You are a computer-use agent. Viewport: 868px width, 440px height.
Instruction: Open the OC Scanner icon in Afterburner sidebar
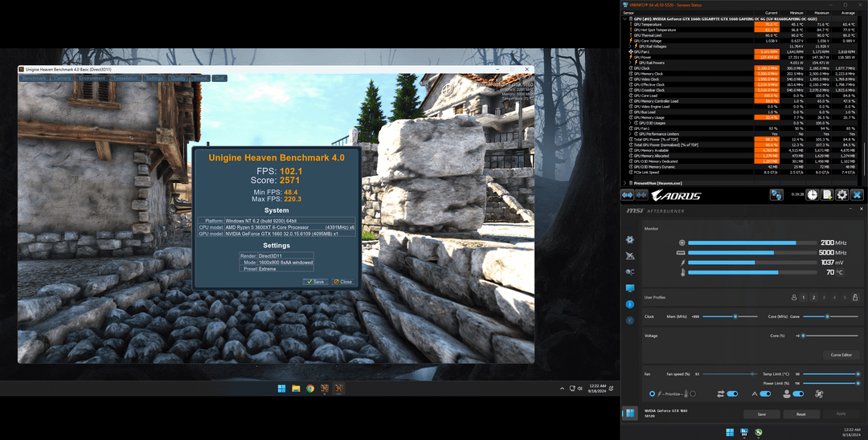629,272
